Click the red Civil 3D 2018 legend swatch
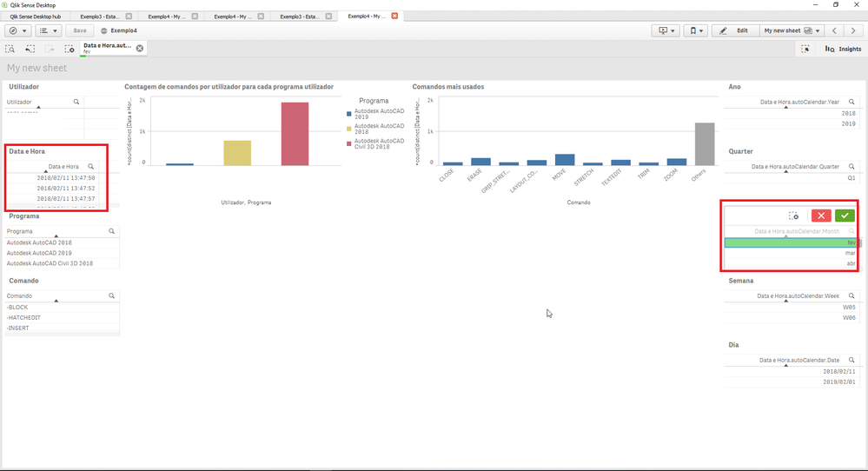868x471 pixels. (x=348, y=144)
